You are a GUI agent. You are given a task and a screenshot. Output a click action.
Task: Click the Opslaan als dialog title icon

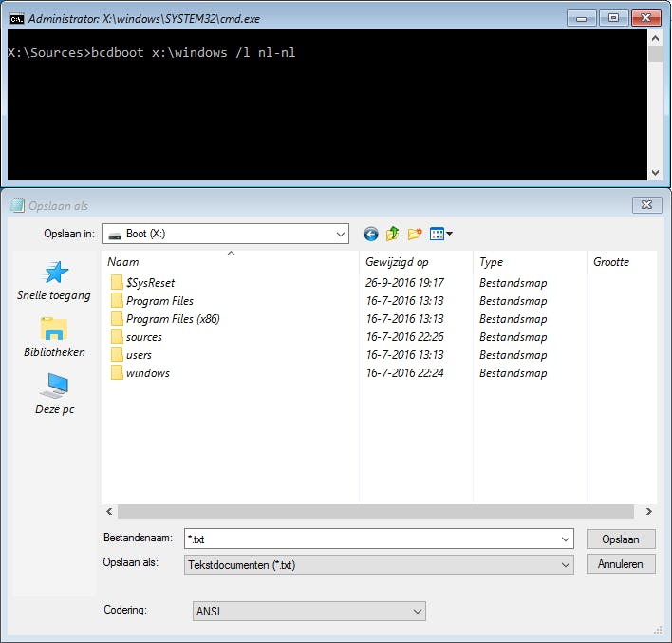(18, 205)
